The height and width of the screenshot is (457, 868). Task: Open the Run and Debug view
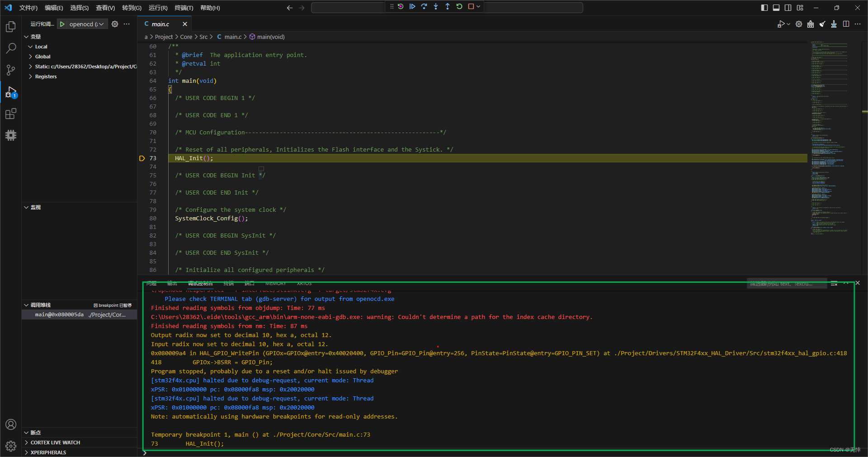point(11,92)
